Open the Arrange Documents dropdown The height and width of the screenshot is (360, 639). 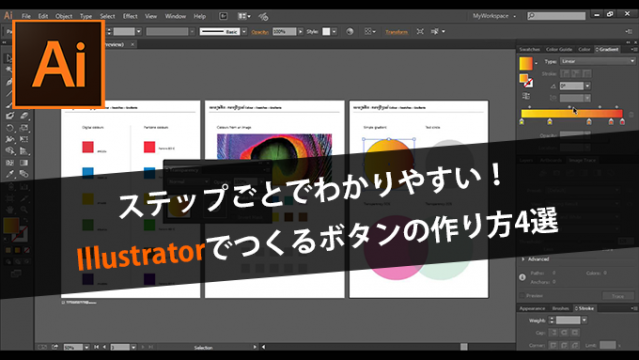coord(244,16)
